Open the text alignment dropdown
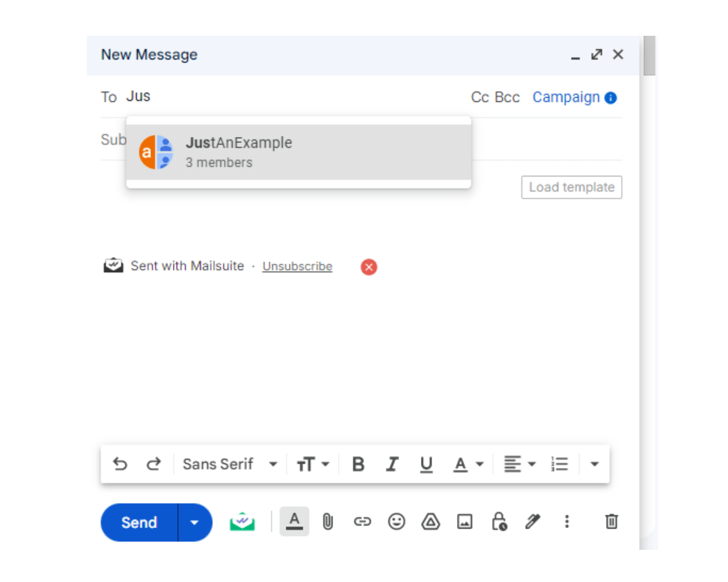Image resolution: width=728 pixels, height=582 pixels. [x=520, y=464]
